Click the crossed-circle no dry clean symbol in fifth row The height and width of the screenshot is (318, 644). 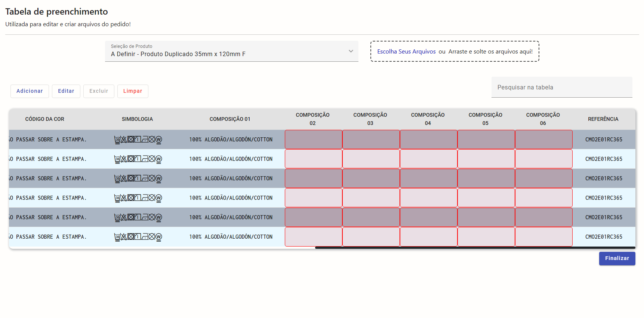pos(152,217)
